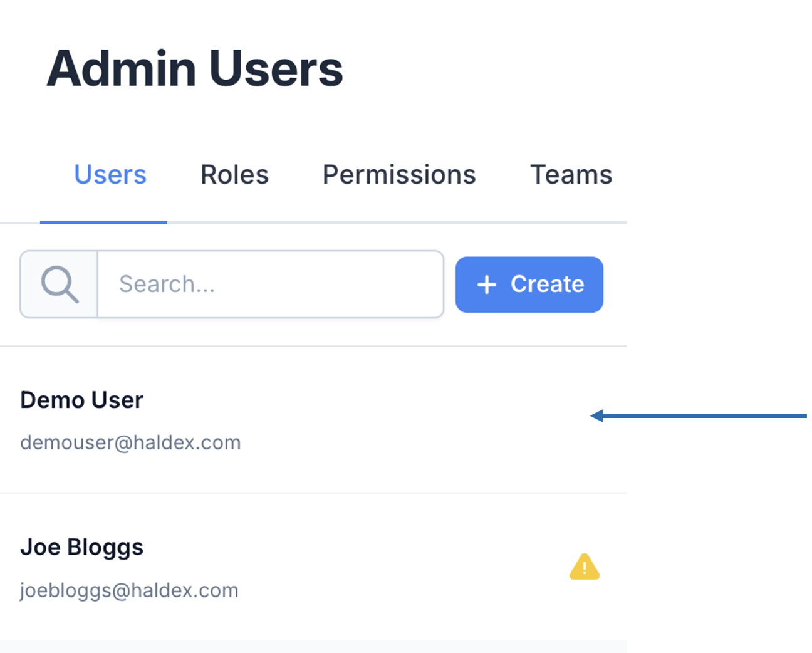Click the Admin Users page heading
812x653 pixels.
click(x=195, y=69)
